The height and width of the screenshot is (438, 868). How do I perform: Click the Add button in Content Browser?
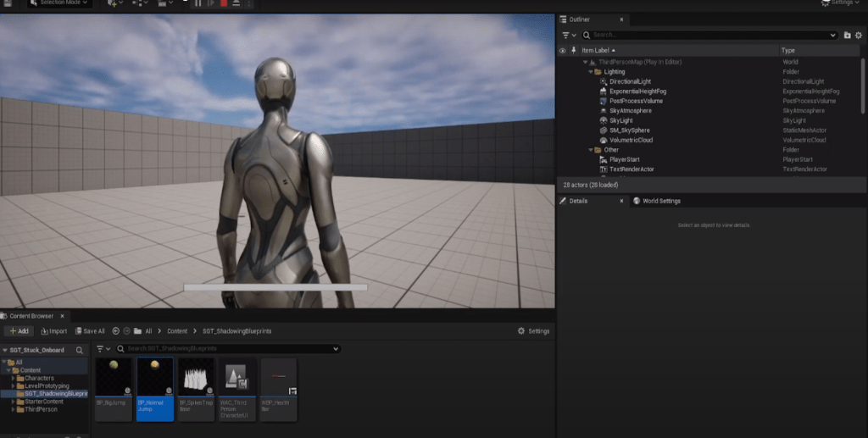19,331
